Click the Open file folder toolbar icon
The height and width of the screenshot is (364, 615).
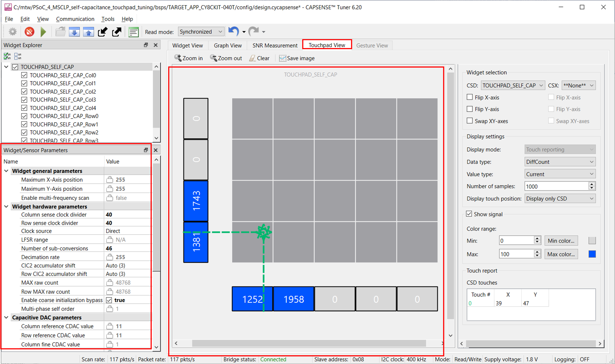(60, 31)
